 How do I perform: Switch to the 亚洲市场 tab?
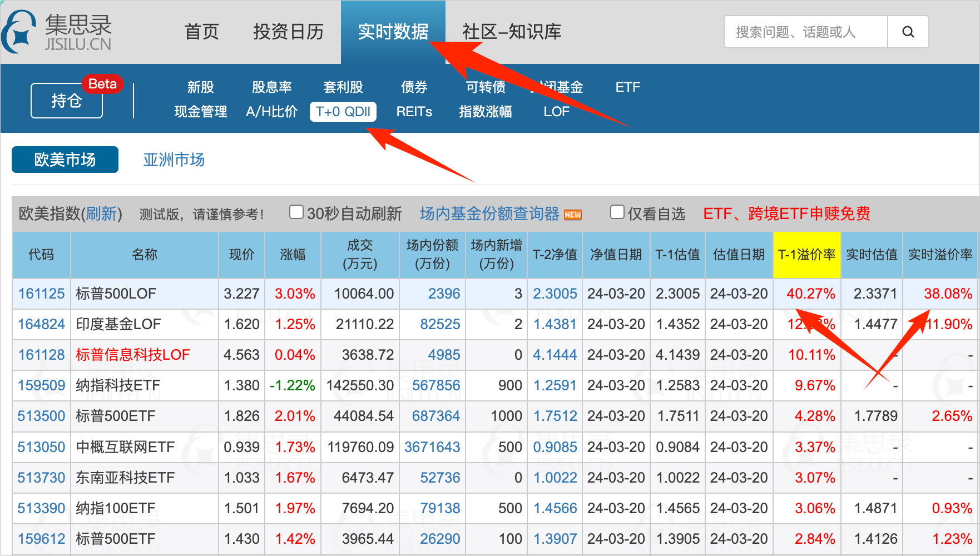(174, 160)
